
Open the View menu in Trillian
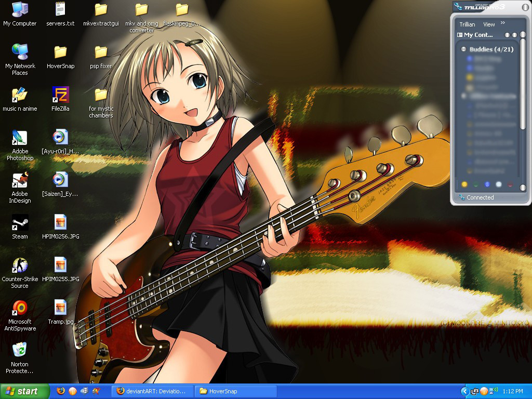tap(489, 24)
